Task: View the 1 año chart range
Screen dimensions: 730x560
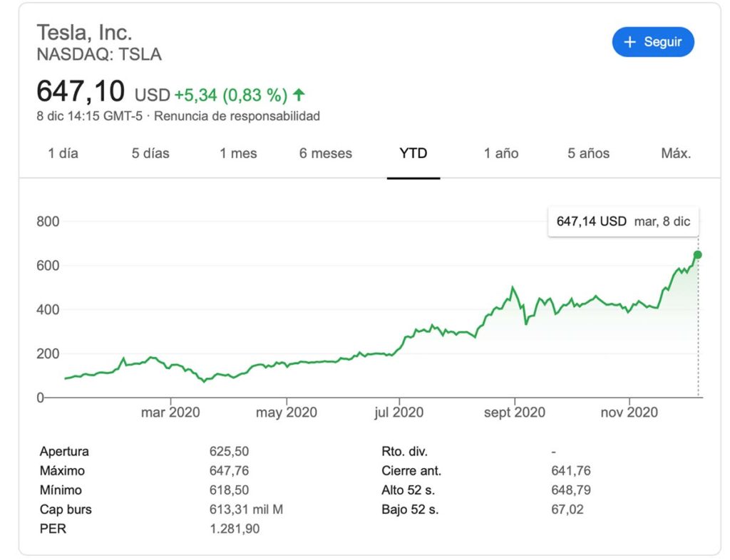Action: click(x=501, y=153)
